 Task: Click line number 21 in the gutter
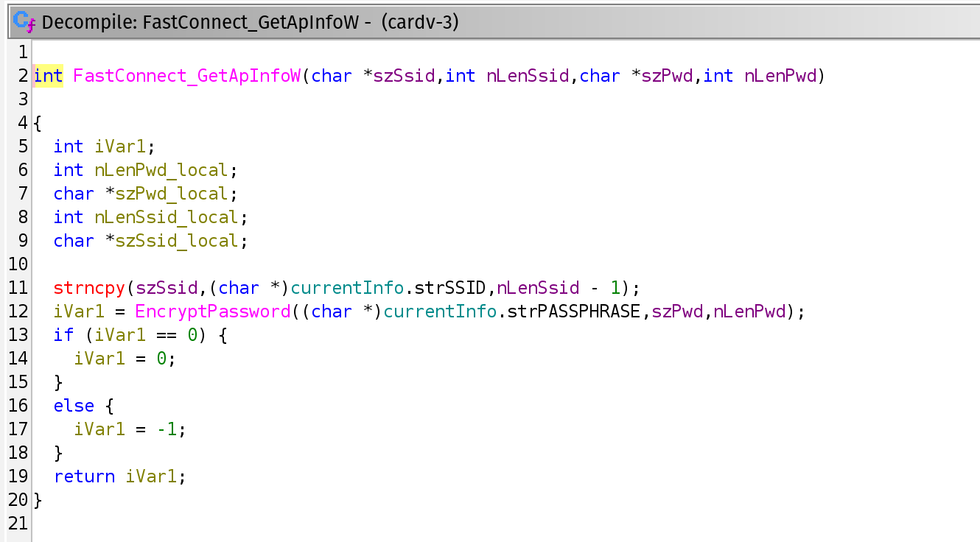pos(18,524)
